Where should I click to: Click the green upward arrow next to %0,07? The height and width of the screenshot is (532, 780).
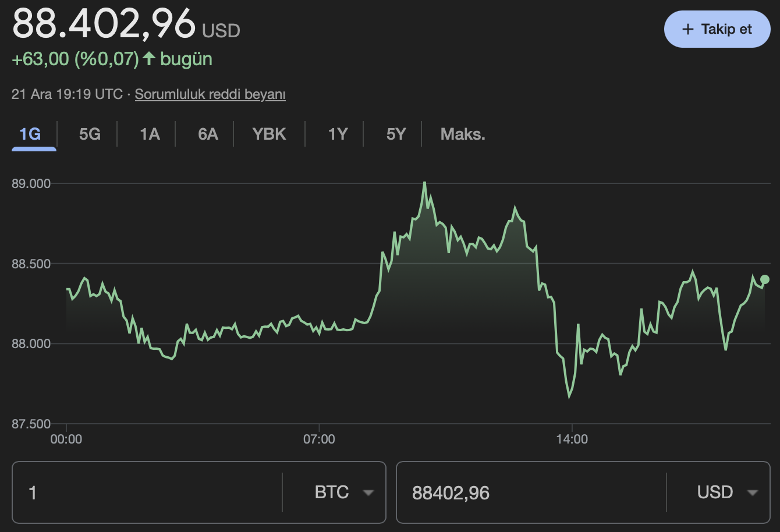point(150,58)
